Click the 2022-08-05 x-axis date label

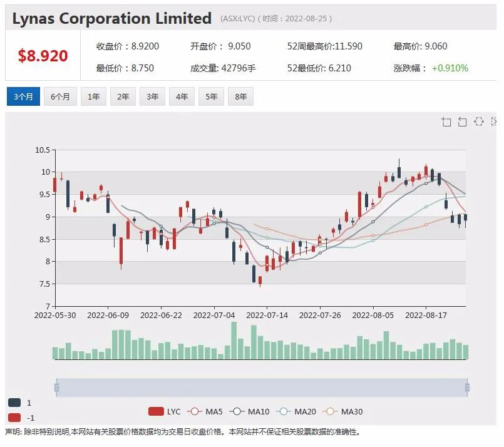pyautogui.click(x=373, y=316)
